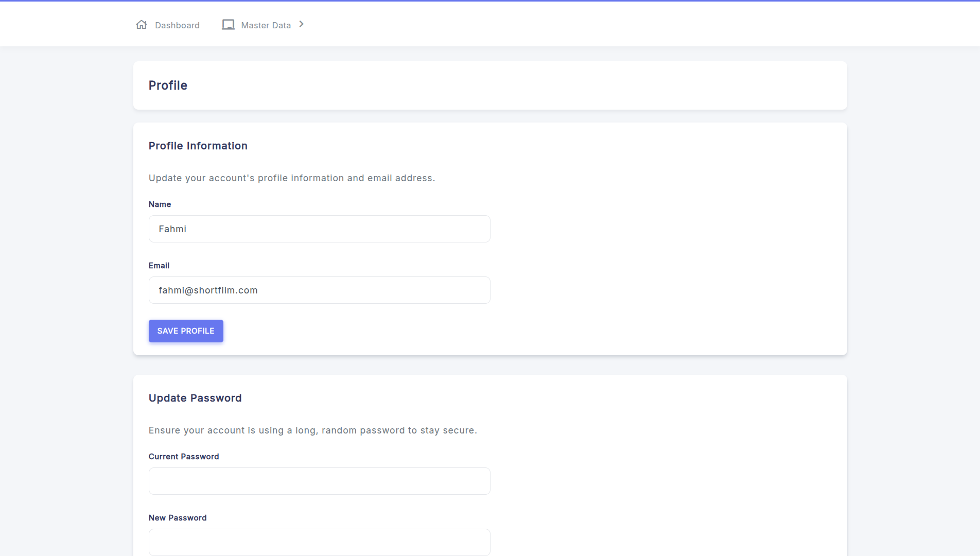Click into the Email address field

point(319,290)
